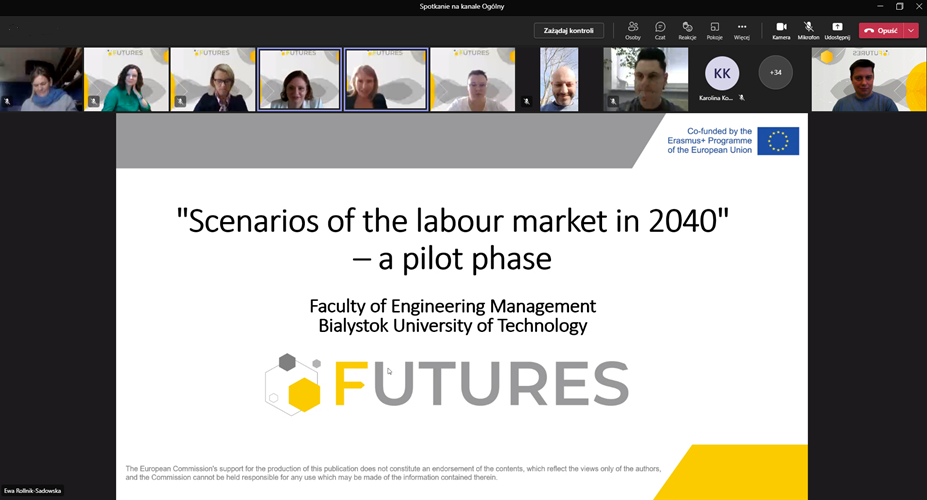Click the red Opuść leave button

pyautogui.click(x=881, y=30)
